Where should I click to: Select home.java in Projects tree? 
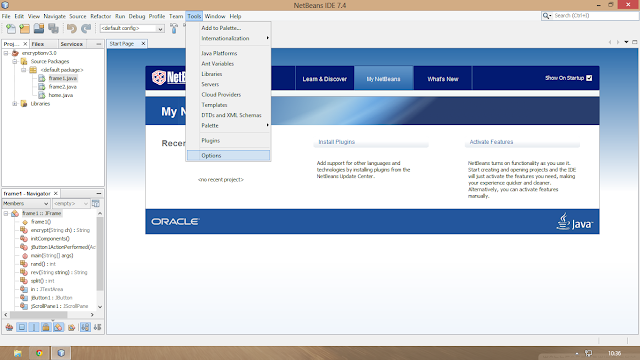click(x=60, y=95)
